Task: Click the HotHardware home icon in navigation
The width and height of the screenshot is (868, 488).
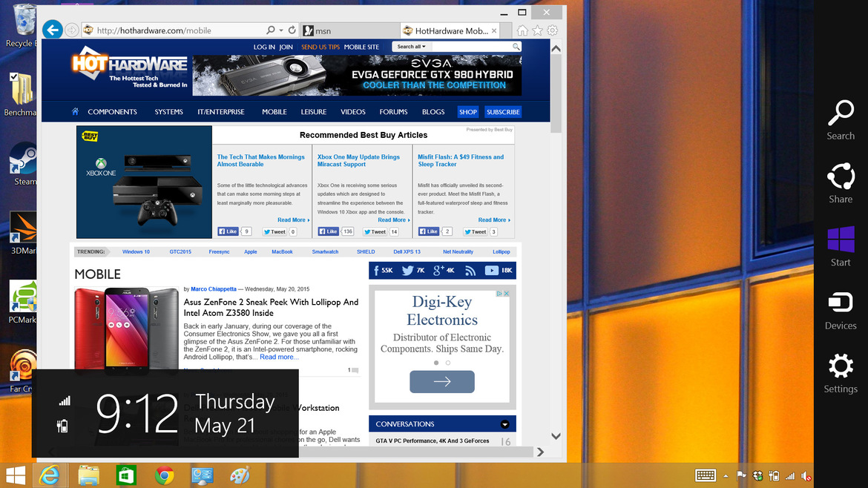Action: click(x=75, y=111)
